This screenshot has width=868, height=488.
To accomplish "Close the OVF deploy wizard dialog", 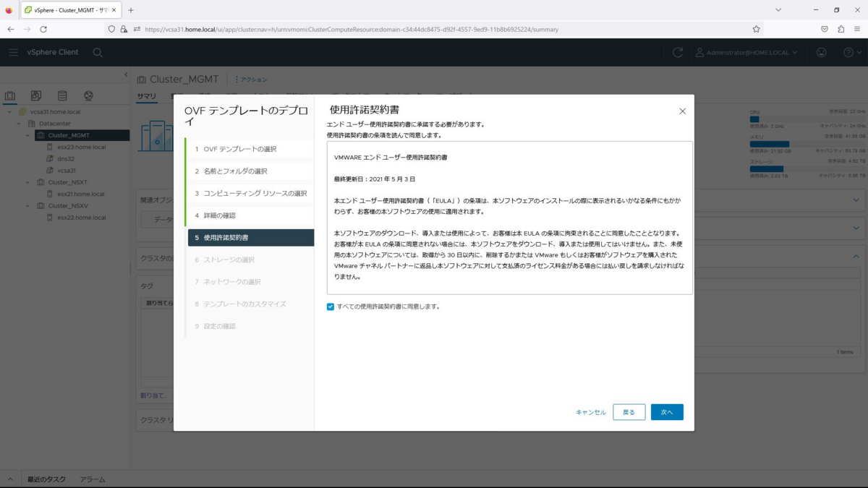I will point(682,111).
